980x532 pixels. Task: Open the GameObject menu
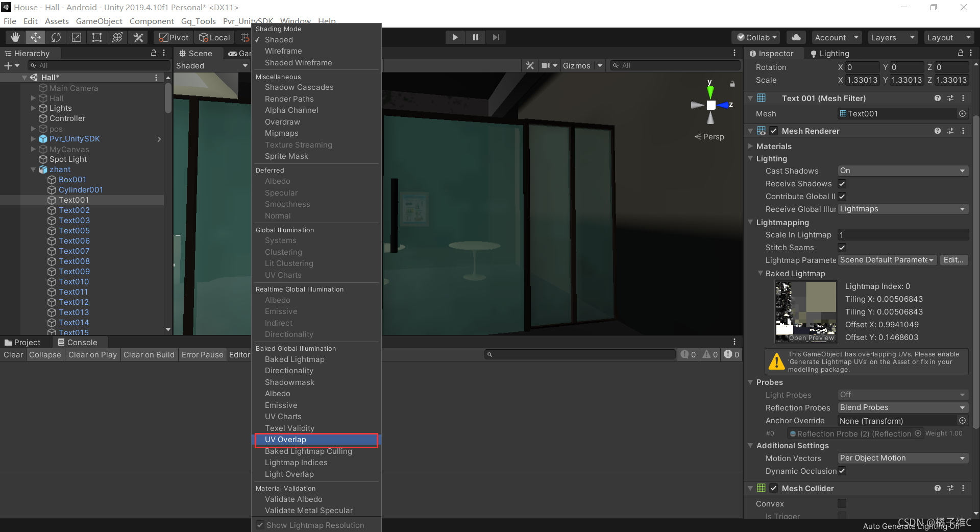point(99,21)
